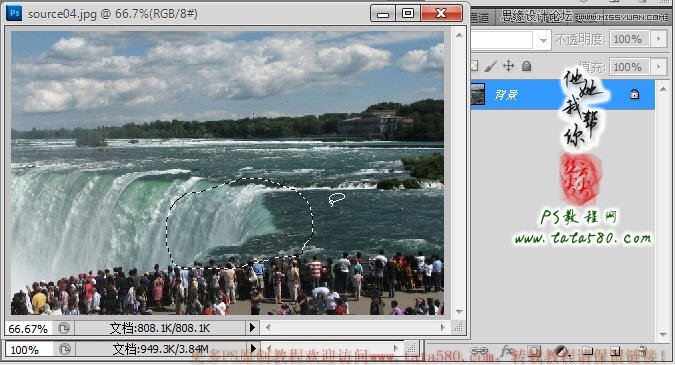
Task: Close the source04.jpg document window
Action: pyautogui.click(x=441, y=14)
